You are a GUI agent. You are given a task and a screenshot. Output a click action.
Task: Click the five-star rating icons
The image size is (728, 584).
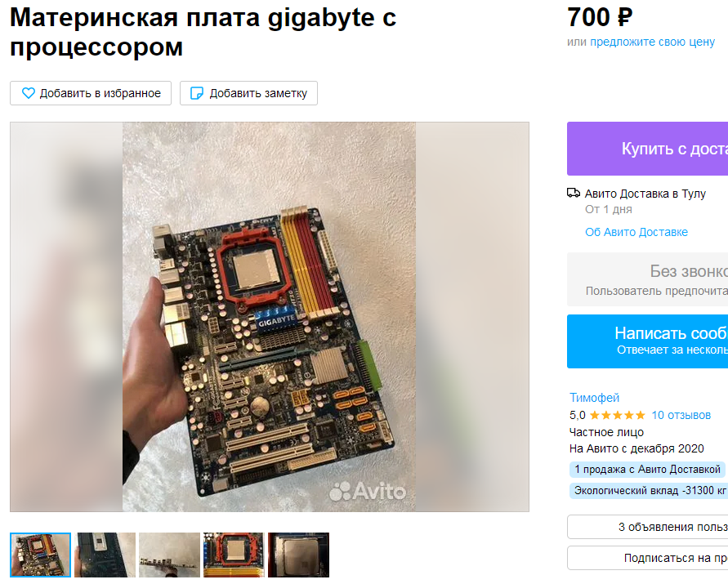point(617,415)
